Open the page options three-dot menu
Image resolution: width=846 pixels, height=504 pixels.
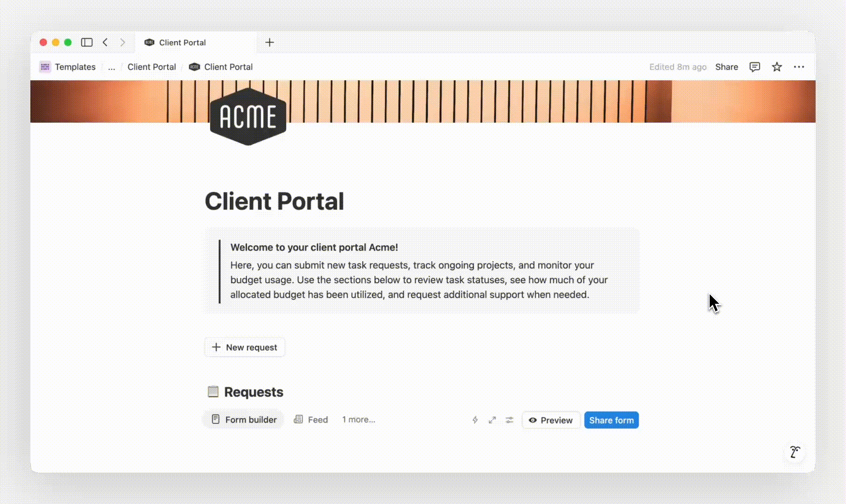tap(799, 67)
